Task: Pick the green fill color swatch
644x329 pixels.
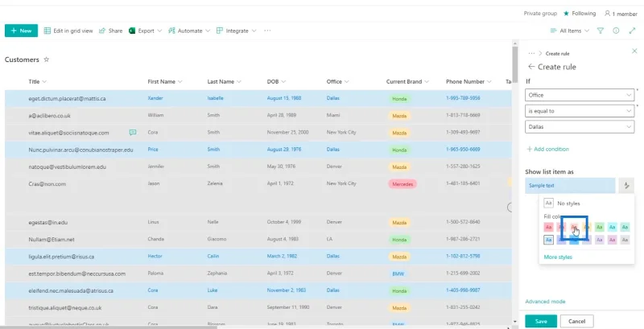Action: [599, 227]
